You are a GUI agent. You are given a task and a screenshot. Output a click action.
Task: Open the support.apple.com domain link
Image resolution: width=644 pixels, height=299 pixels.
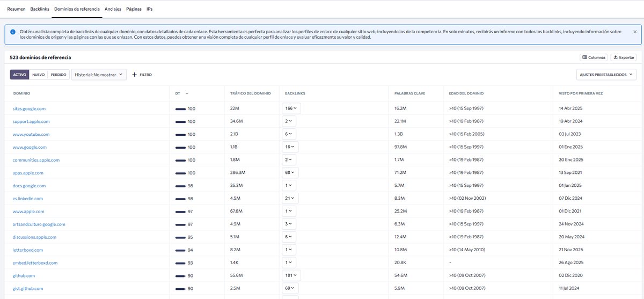click(31, 121)
